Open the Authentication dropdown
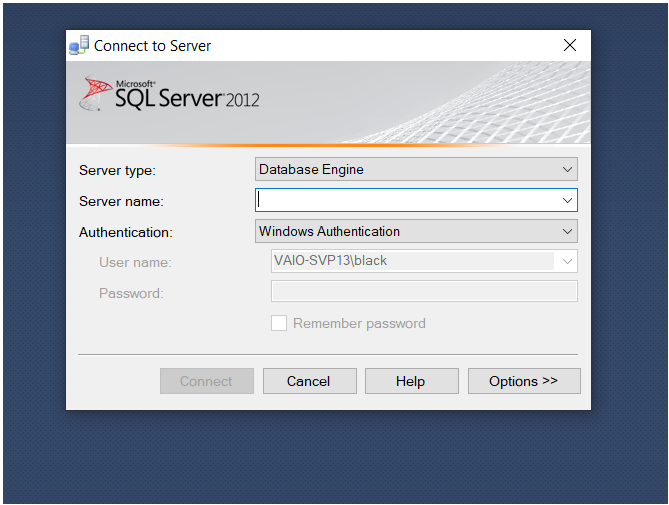The height and width of the screenshot is (505, 669). point(416,231)
